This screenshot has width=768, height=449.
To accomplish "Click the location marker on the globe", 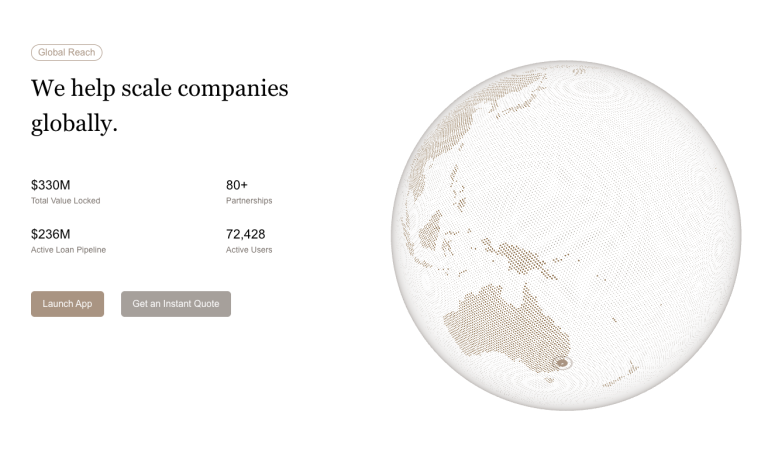I will 562,363.
